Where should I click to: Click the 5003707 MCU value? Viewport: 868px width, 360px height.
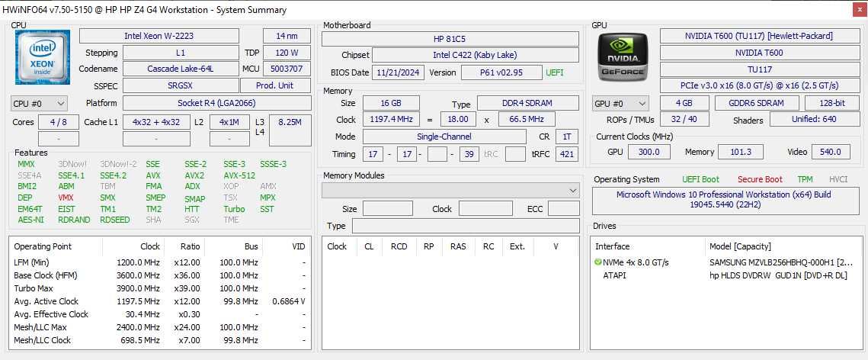(287, 69)
